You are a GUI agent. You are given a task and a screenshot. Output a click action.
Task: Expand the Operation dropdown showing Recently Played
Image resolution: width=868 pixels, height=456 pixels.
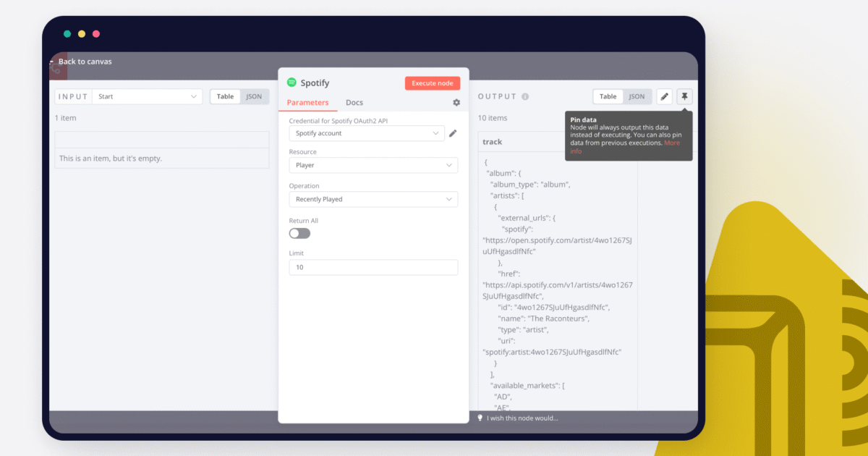373,199
